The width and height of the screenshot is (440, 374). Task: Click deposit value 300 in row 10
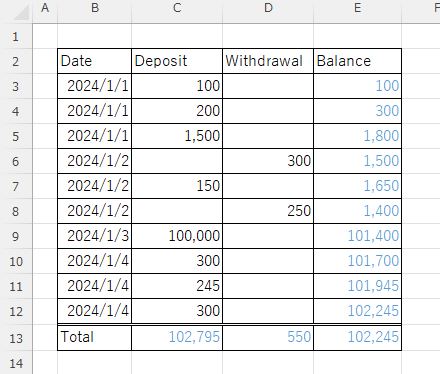click(x=177, y=261)
